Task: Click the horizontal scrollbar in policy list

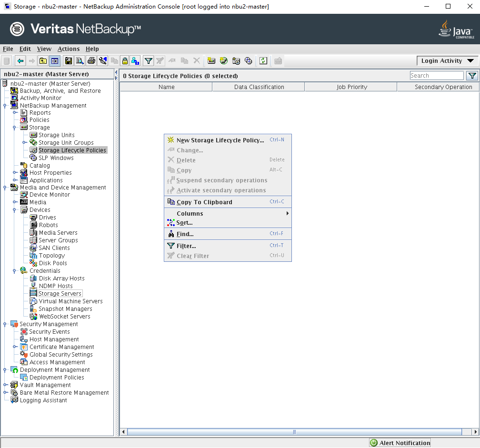Action: point(294,432)
